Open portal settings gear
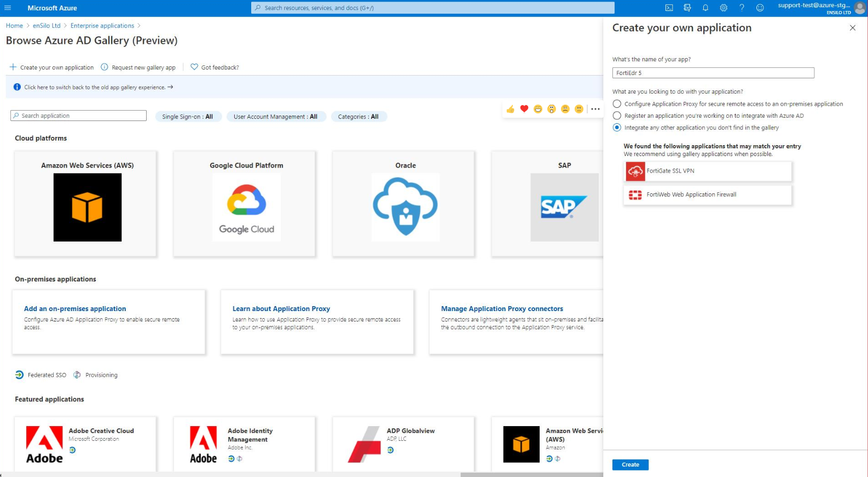 pos(724,8)
